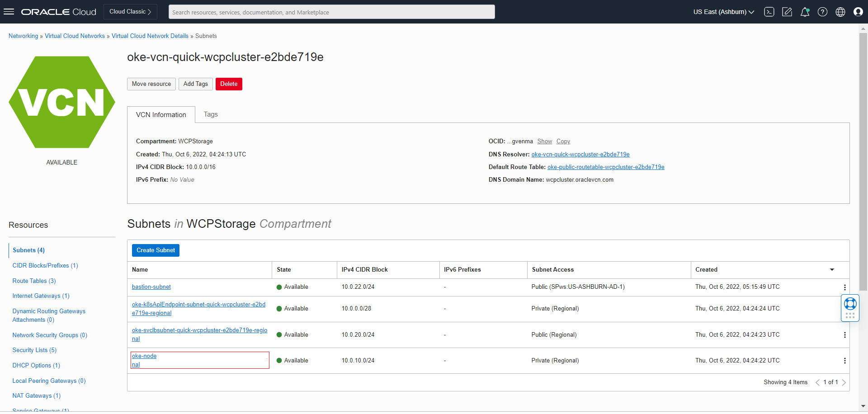Open Network Security Groups (0)
Viewport: 868px width, 414px height.
(50, 335)
